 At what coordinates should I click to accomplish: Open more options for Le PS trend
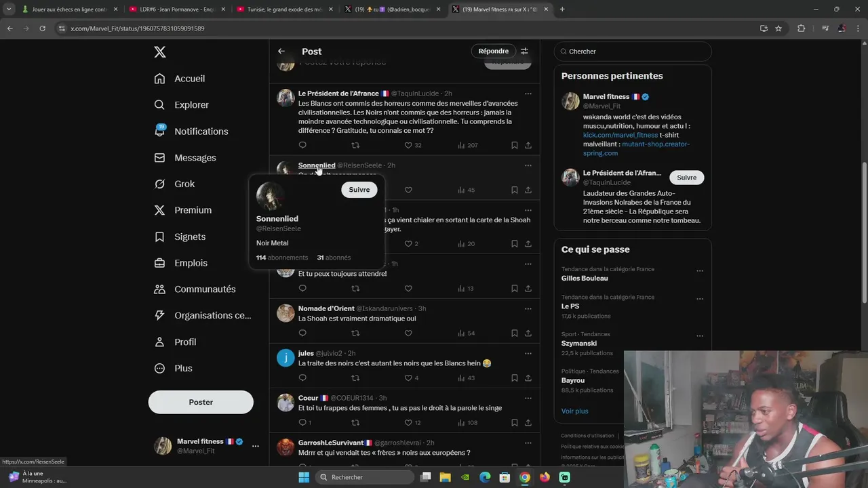click(700, 299)
